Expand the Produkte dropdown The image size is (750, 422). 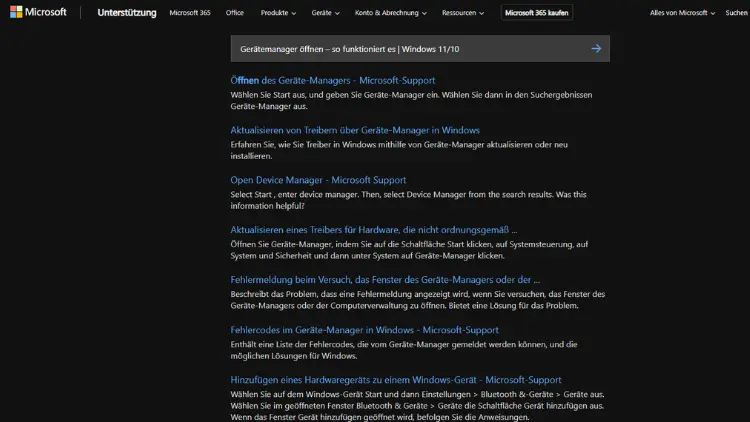click(x=278, y=13)
